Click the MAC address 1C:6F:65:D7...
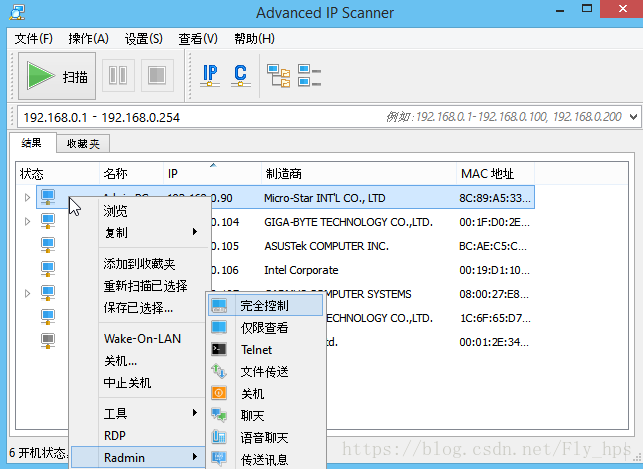Screen dimensions: 643x469 click(495, 318)
